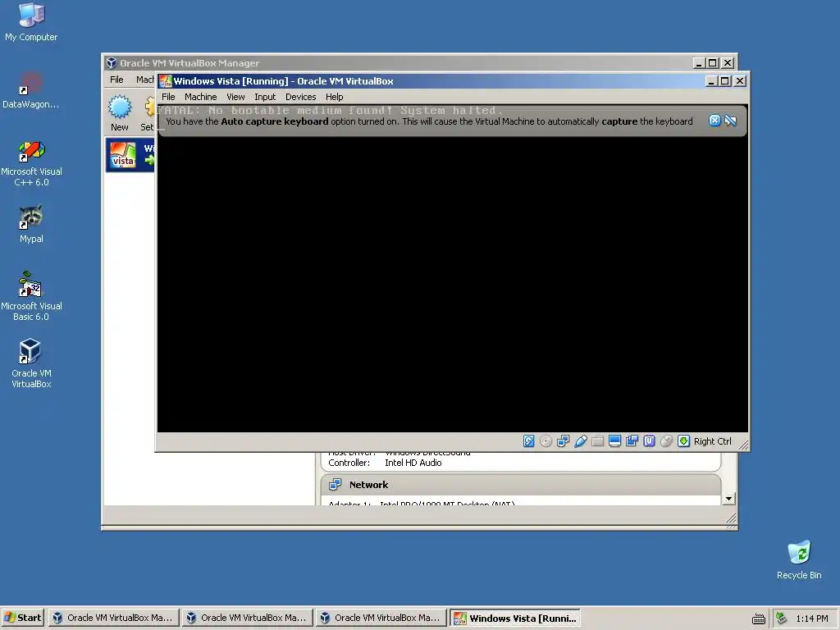This screenshot has width=840, height=630.
Task: Open the shared folders indicator icon
Action: coord(597,441)
